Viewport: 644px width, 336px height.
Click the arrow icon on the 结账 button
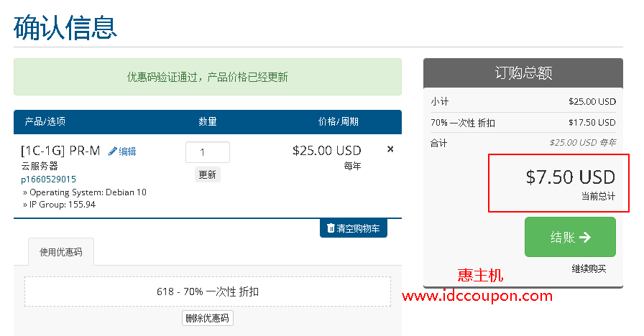click(585, 237)
